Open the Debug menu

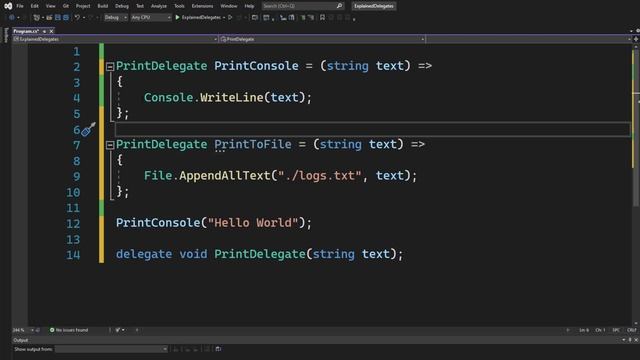click(122, 6)
